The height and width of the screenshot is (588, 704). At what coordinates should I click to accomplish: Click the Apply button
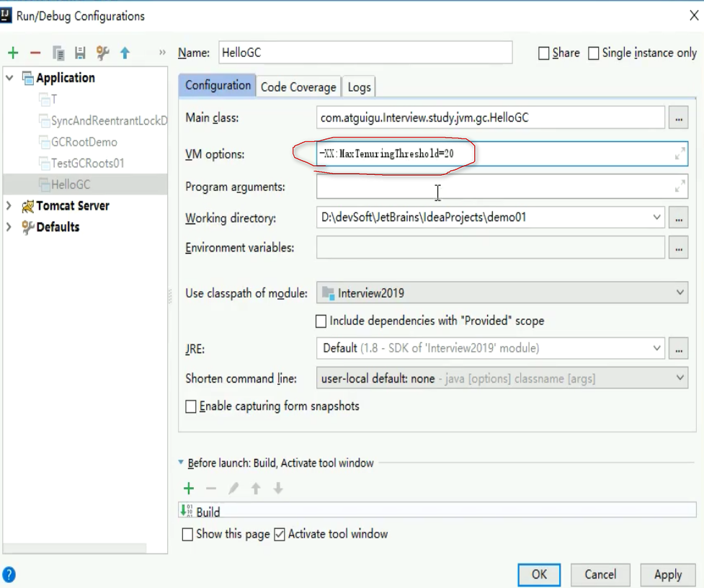[668, 574]
